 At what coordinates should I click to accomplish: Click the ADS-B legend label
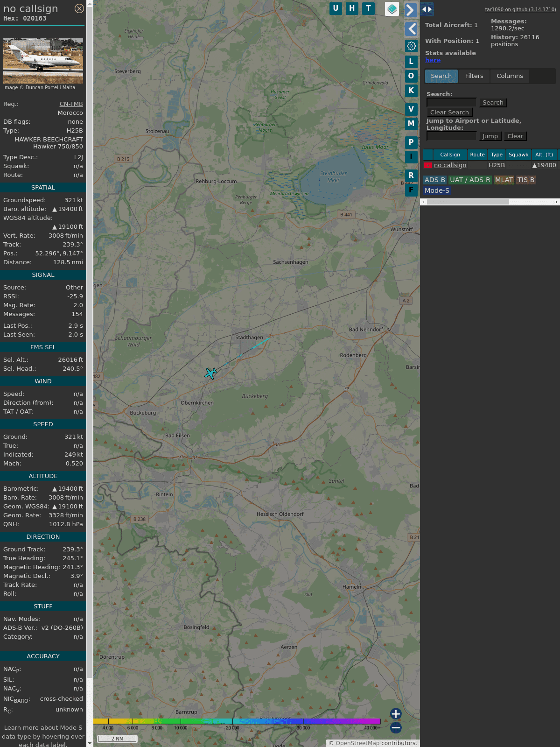[x=435, y=180]
